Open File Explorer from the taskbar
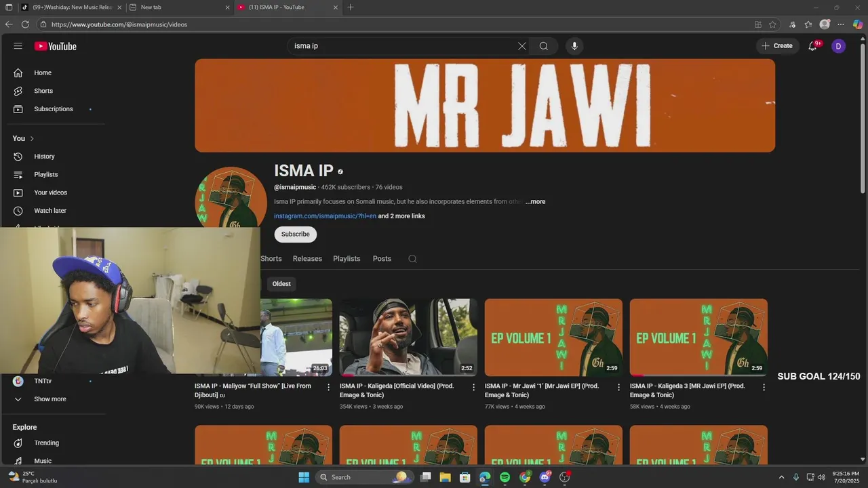The height and width of the screenshot is (488, 868). click(x=445, y=477)
